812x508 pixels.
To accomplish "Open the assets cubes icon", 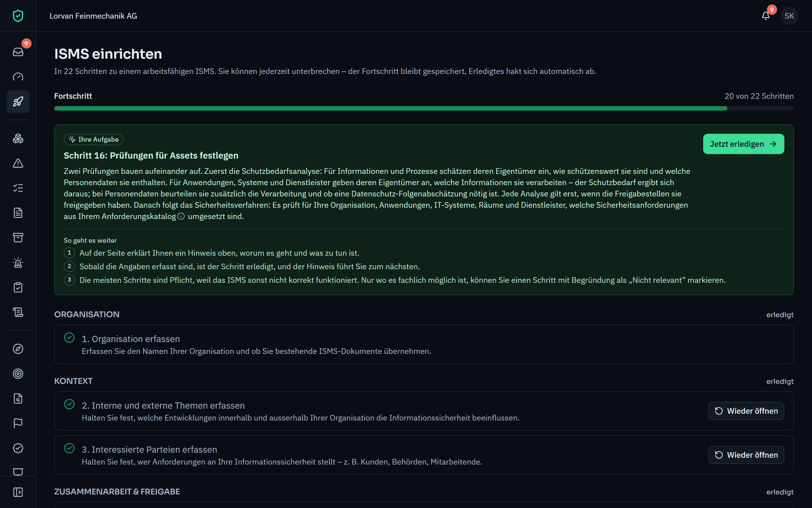I will pos(18,138).
